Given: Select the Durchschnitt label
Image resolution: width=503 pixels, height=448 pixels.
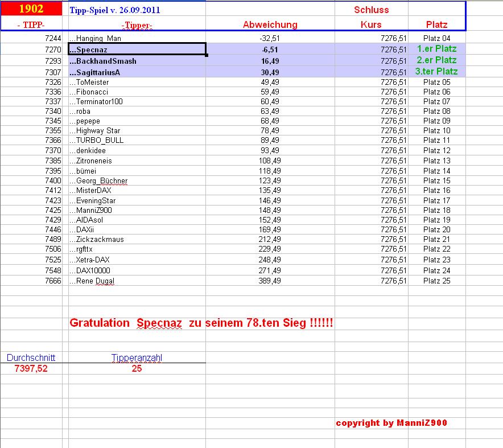Looking at the screenshot, I should click(31, 358).
